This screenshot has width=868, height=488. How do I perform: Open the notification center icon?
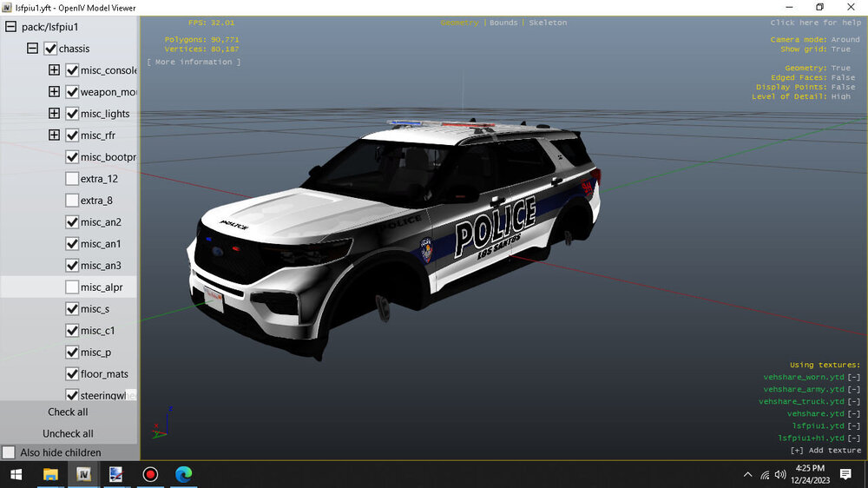tap(845, 475)
